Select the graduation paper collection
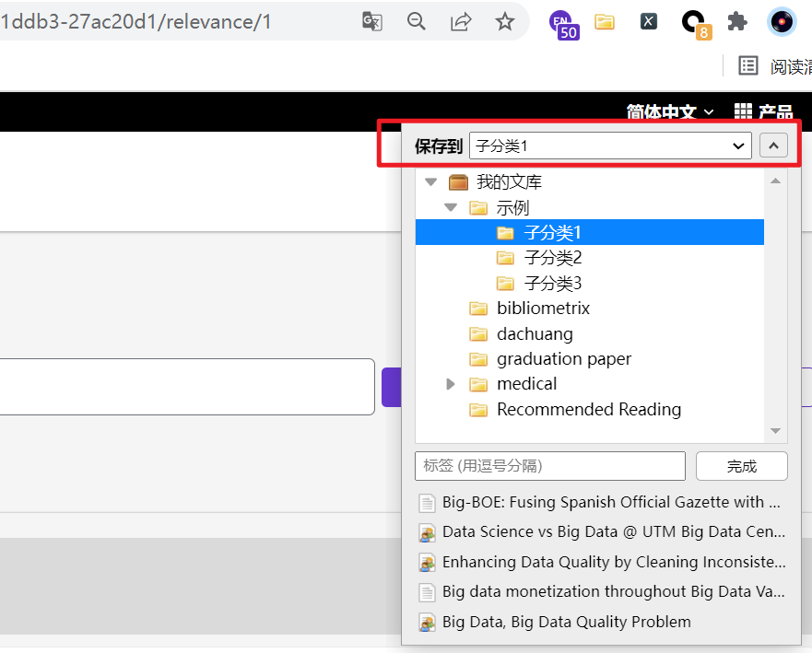Image resolution: width=812 pixels, height=653 pixels. coord(564,359)
